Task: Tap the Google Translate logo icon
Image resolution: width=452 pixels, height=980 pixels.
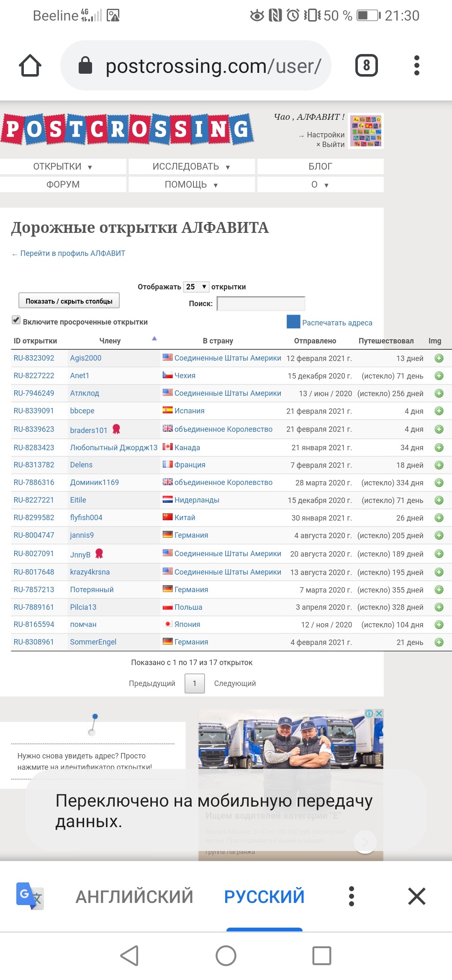Action: click(x=30, y=896)
